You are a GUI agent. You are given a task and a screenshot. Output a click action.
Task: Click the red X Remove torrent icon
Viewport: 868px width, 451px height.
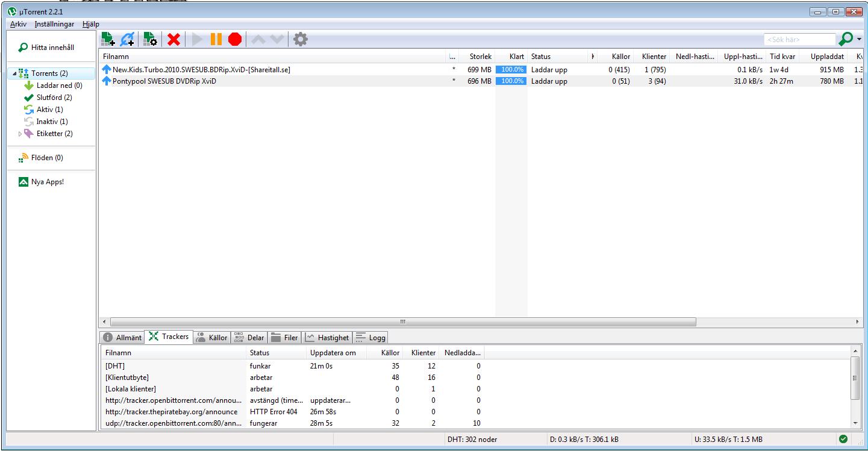(174, 39)
